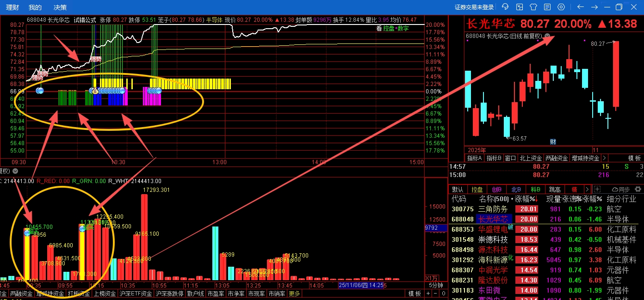Select the 源杰科技 stock row
Screen dimensions: 644x300
(546, 250)
